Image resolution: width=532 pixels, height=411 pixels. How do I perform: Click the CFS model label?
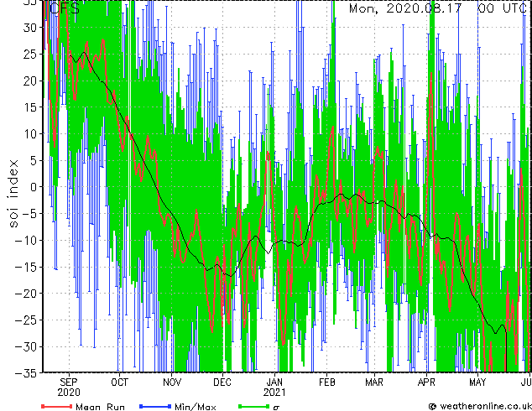[x=65, y=8]
